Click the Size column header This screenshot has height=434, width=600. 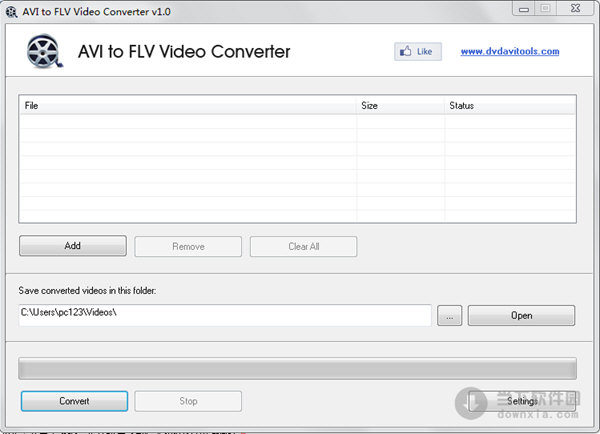click(401, 106)
